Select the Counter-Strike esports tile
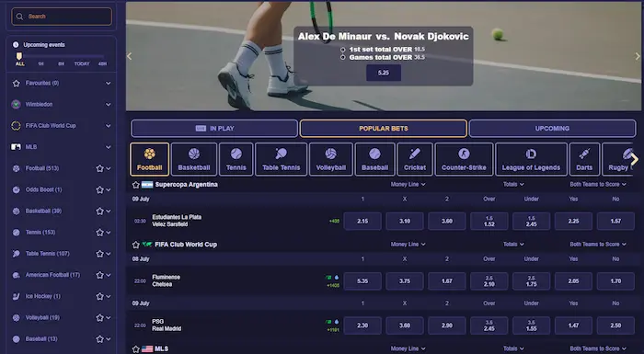Viewport: 644px width, 354px height. pos(464,159)
